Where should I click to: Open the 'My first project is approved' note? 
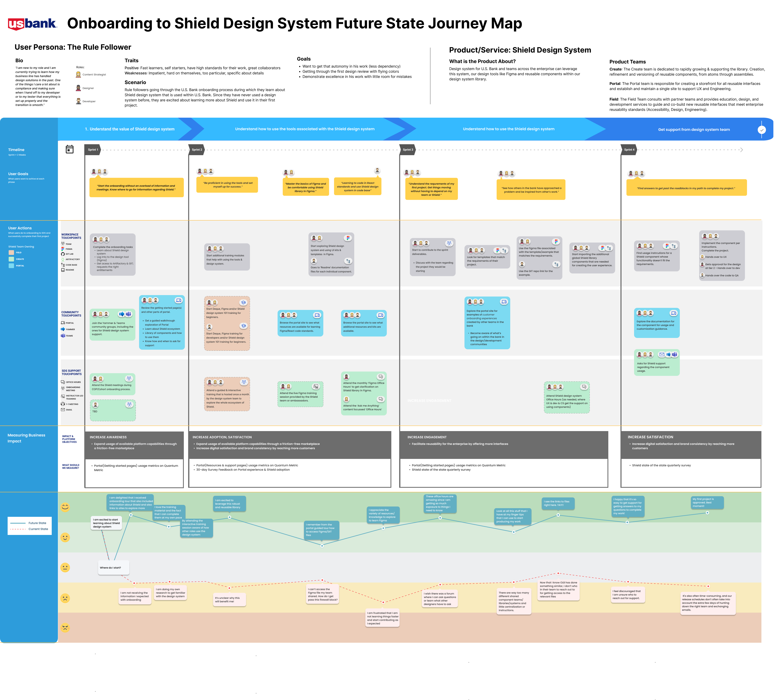click(x=707, y=502)
